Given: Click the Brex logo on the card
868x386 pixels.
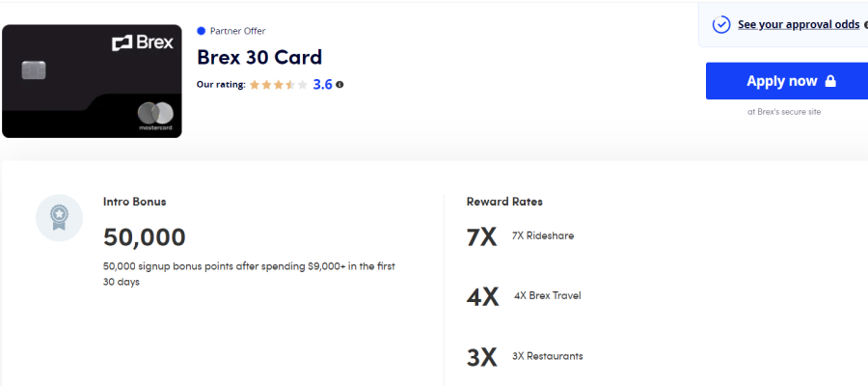Looking at the screenshot, I should click(x=143, y=43).
